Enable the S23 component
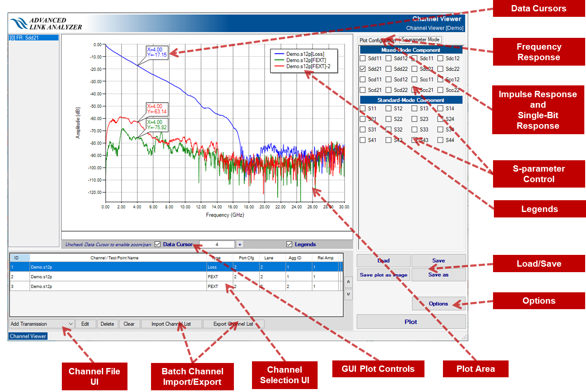The image size is (586, 392). [414, 119]
